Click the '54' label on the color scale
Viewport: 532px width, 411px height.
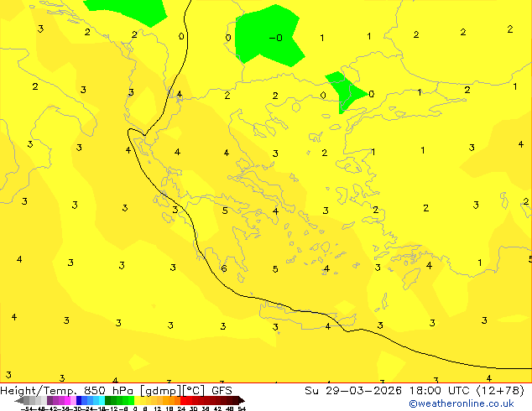[x=242, y=408]
